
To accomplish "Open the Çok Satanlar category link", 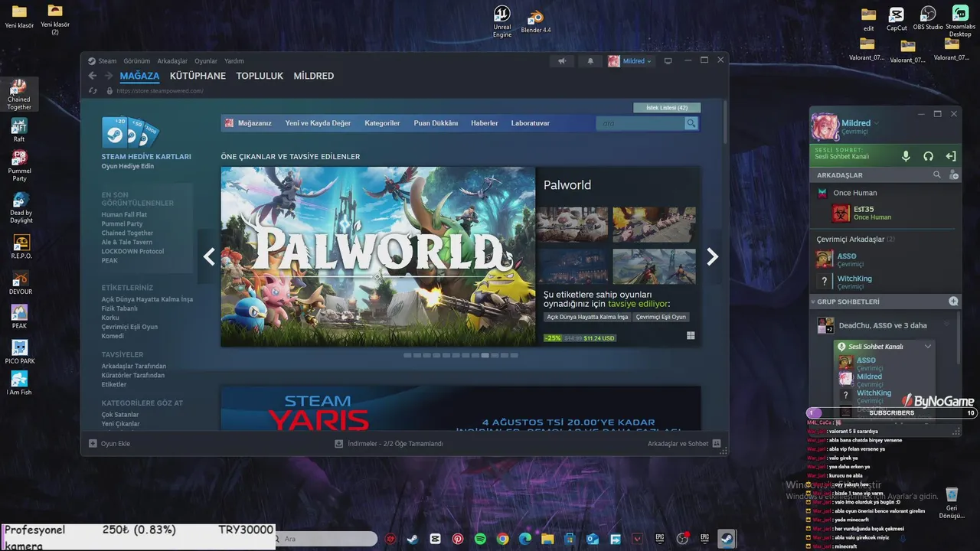I will point(120,415).
